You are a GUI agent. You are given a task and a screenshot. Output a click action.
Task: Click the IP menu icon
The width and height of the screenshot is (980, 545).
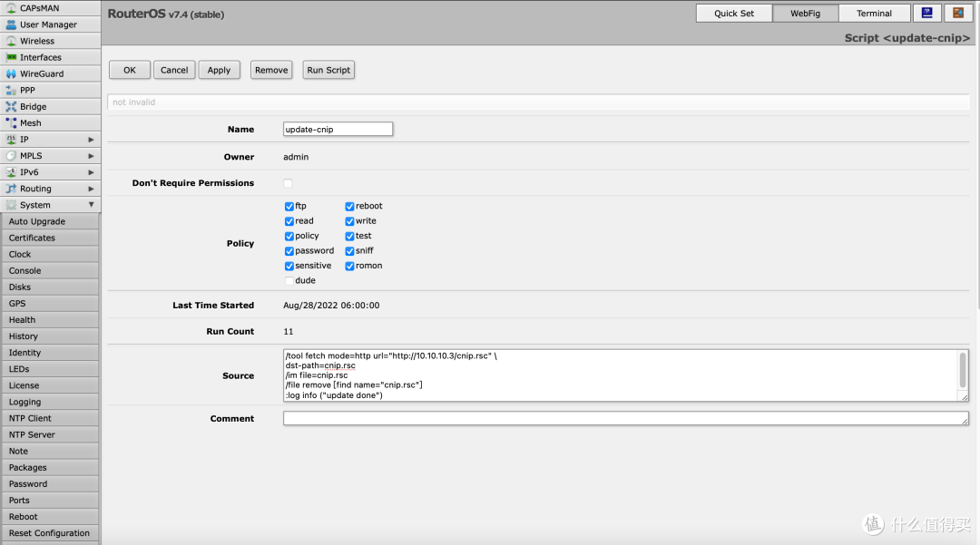click(11, 140)
